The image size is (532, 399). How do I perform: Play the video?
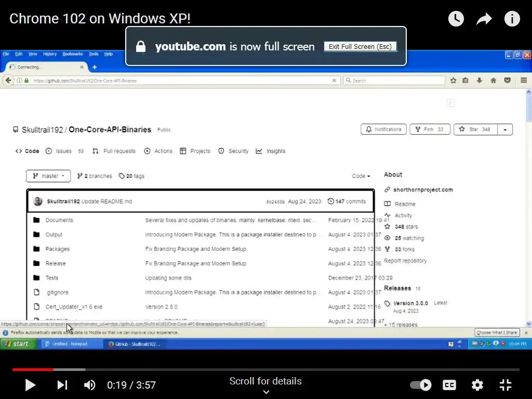coord(30,385)
